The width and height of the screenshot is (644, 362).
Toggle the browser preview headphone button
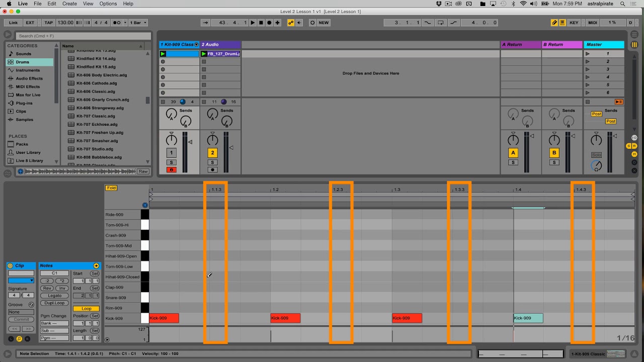[20, 171]
